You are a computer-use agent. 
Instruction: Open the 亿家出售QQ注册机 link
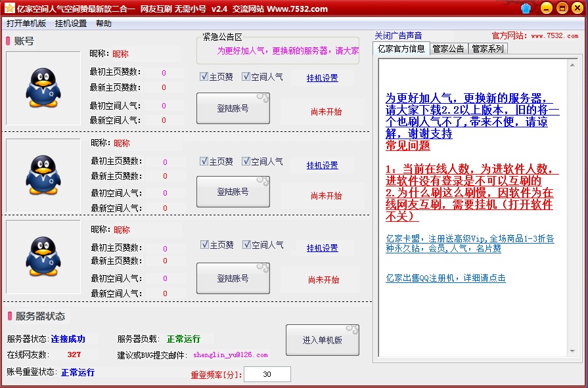tap(445, 278)
